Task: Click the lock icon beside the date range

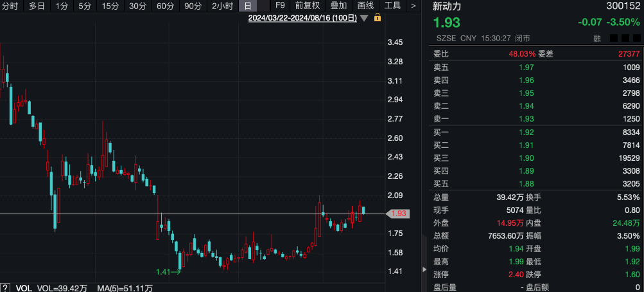Action: coord(378,18)
